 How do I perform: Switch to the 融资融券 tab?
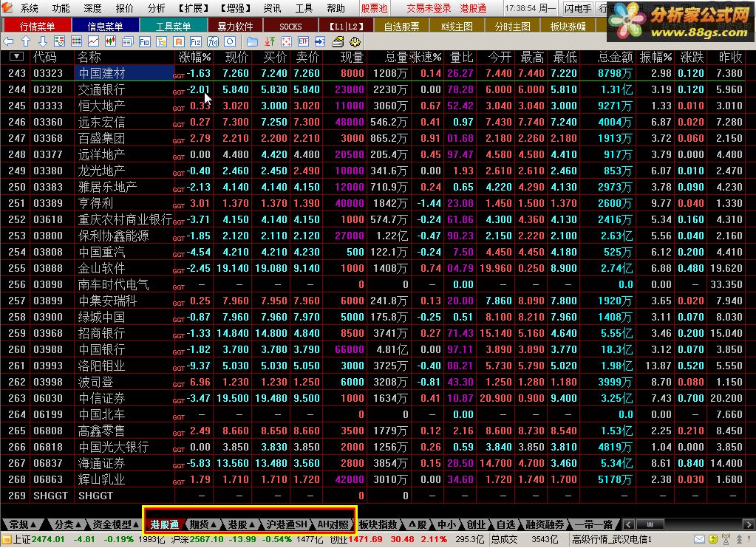(x=545, y=524)
